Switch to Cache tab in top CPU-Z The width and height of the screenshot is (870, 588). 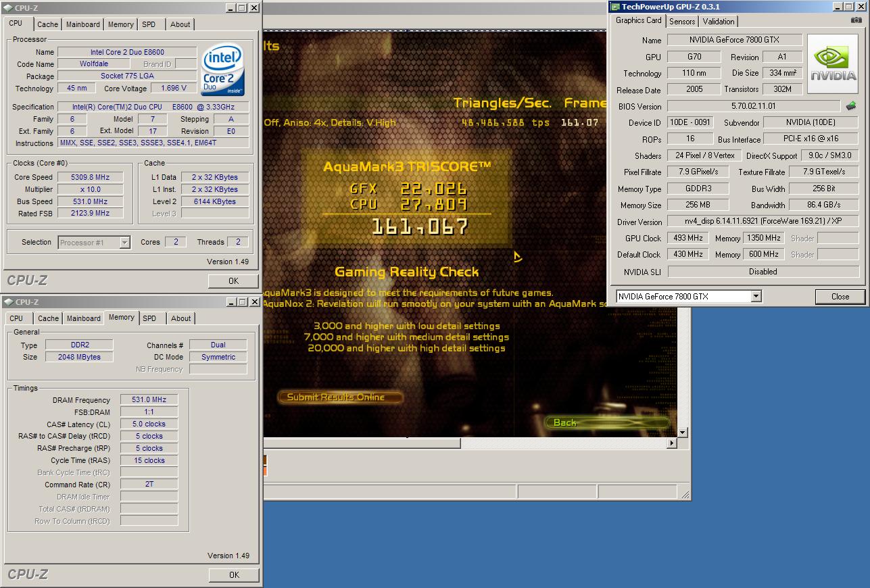[47, 24]
